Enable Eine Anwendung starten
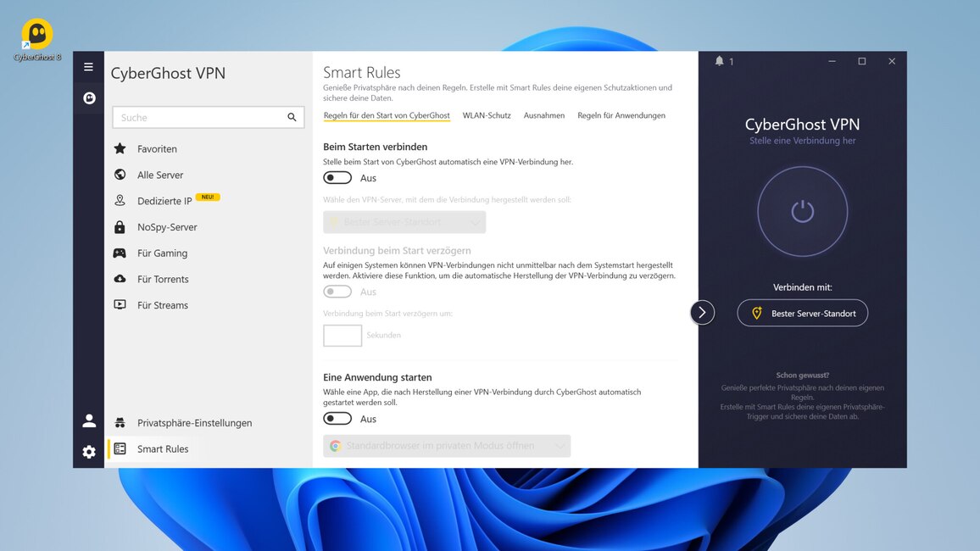Screen dimensions: 980x551 click(337, 418)
